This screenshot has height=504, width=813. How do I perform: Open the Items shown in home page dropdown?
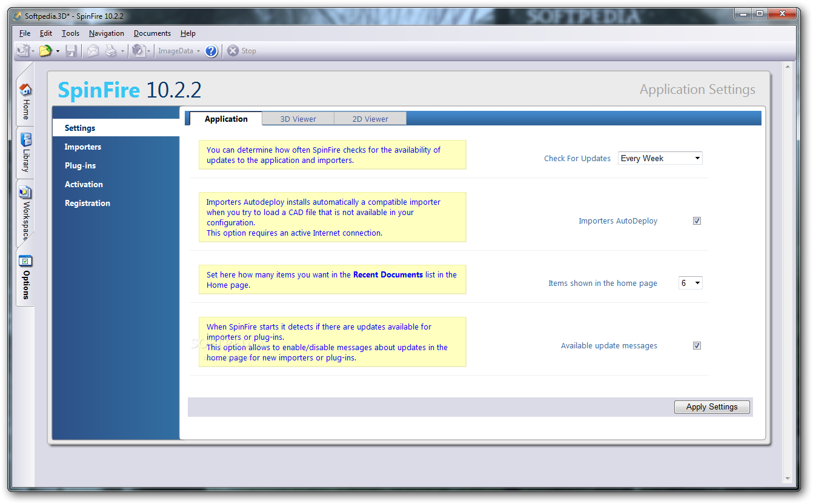(690, 283)
